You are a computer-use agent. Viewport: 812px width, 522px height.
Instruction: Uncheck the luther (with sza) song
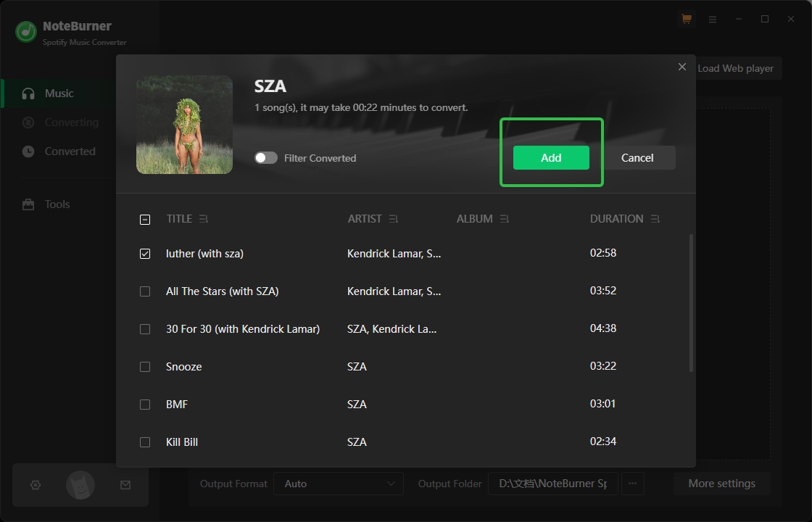tap(145, 253)
